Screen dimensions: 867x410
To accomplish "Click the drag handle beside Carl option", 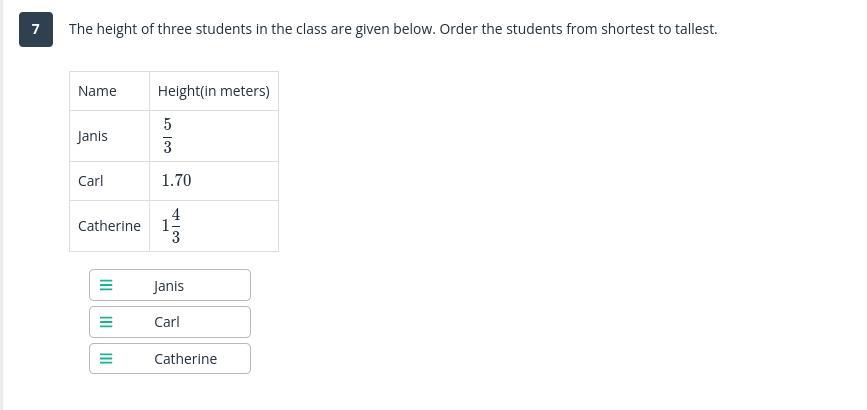I will pyautogui.click(x=106, y=322).
